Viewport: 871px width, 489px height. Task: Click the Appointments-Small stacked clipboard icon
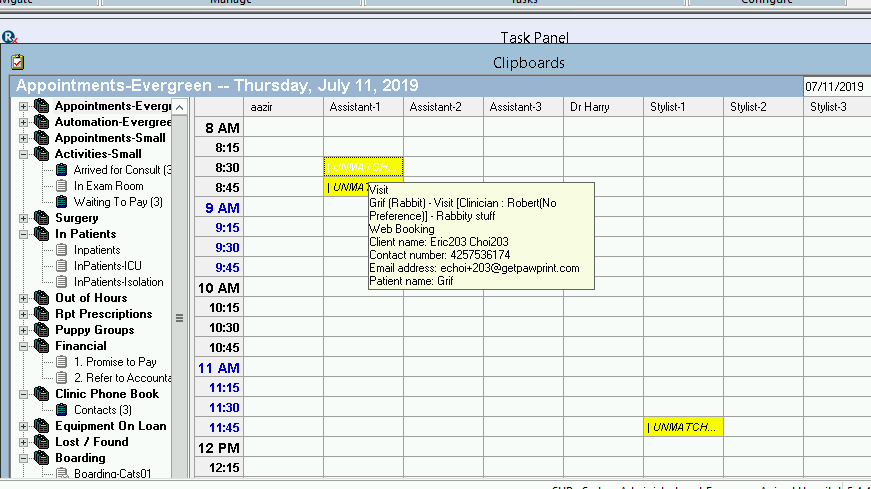coord(41,138)
